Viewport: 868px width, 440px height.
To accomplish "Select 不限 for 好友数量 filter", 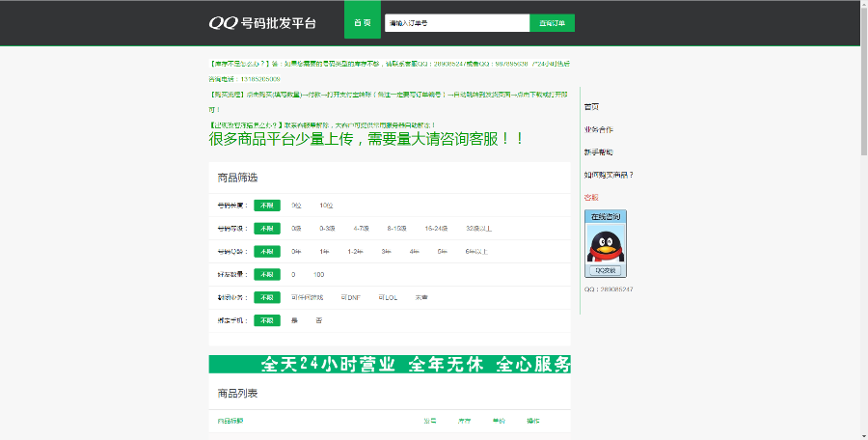I will 267,275.
